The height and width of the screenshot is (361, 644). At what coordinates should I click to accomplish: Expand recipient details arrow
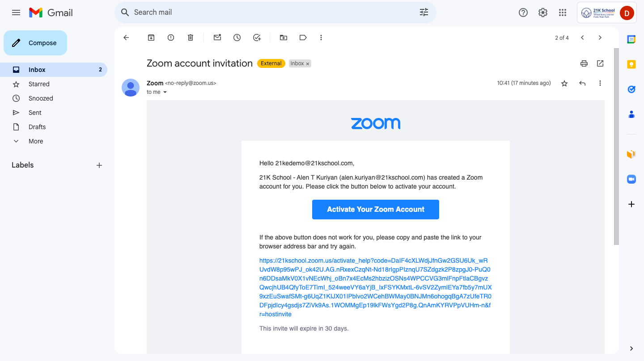pos(165,92)
